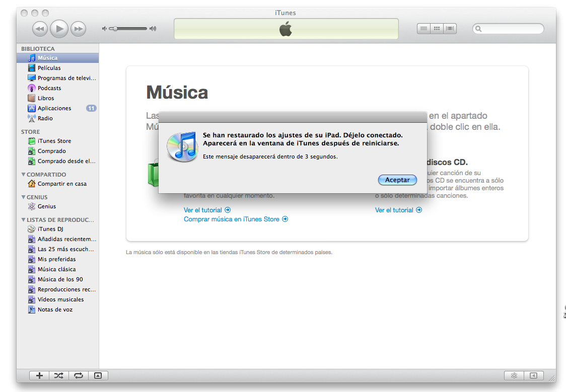Skip ahead with the next track button
The width and height of the screenshot is (566, 392).
pyautogui.click(x=79, y=29)
